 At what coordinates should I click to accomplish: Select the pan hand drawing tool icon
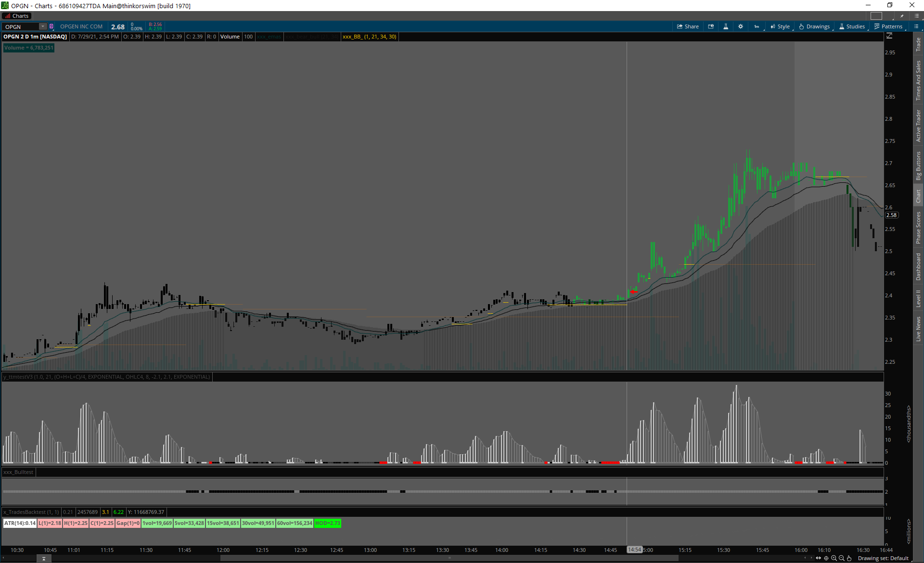pos(849,558)
